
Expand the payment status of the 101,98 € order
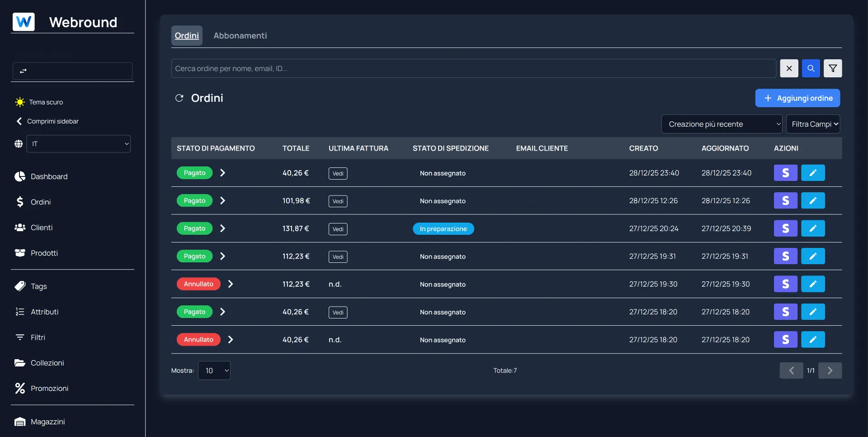pos(222,200)
